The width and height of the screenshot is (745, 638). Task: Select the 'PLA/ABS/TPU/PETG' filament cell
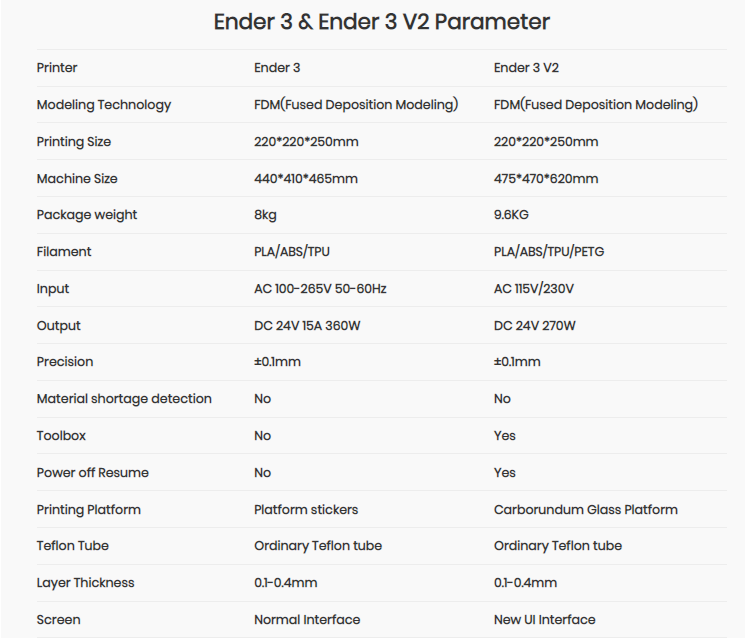pos(549,252)
